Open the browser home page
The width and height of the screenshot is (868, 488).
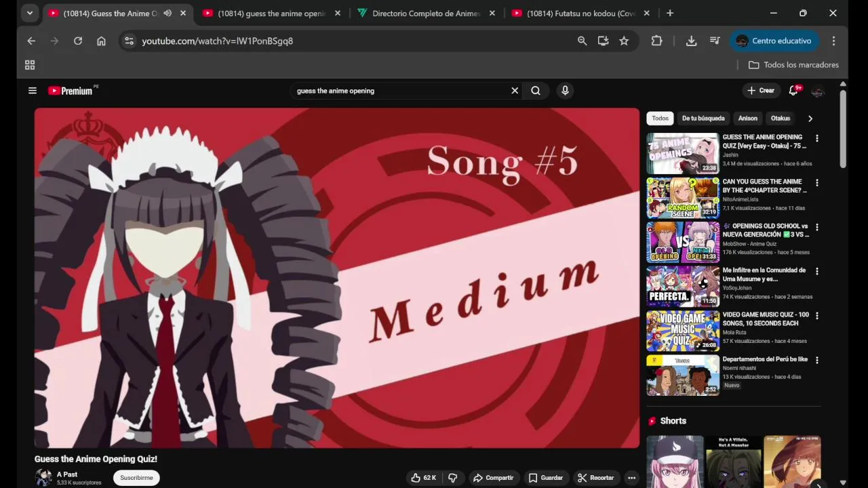coord(101,41)
